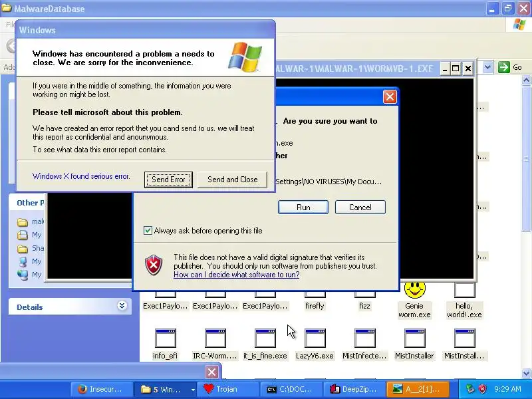Open the first 'My' documents link icon in Other Places

point(23,235)
